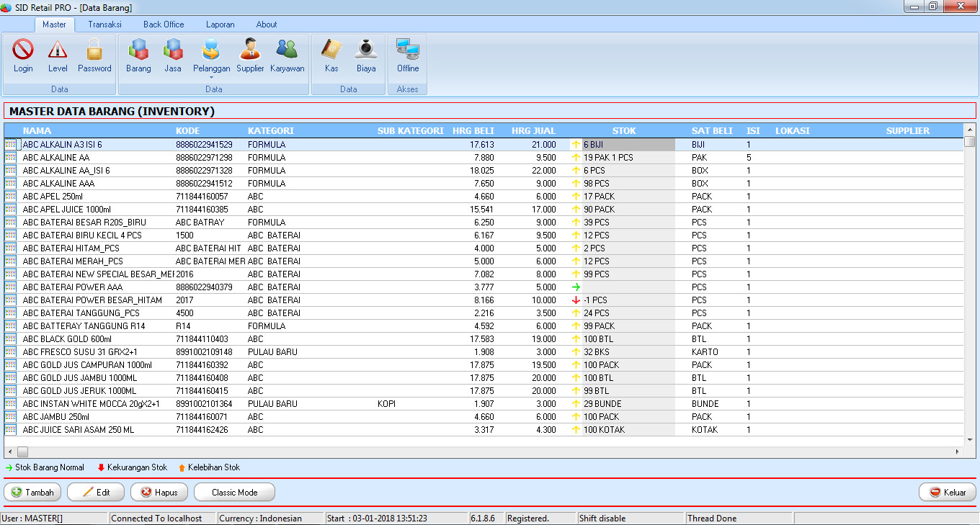The height and width of the screenshot is (525, 980).
Task: Open the Kas data icon
Action: pos(331,54)
